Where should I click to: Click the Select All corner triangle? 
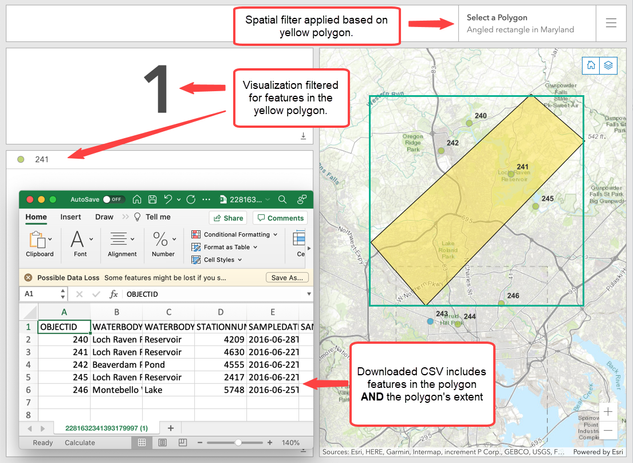click(29, 312)
